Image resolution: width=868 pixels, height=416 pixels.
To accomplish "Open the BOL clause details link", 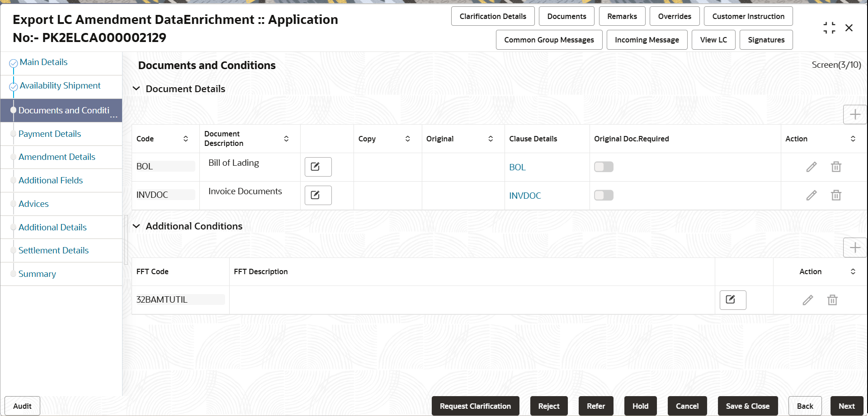I will tap(517, 167).
